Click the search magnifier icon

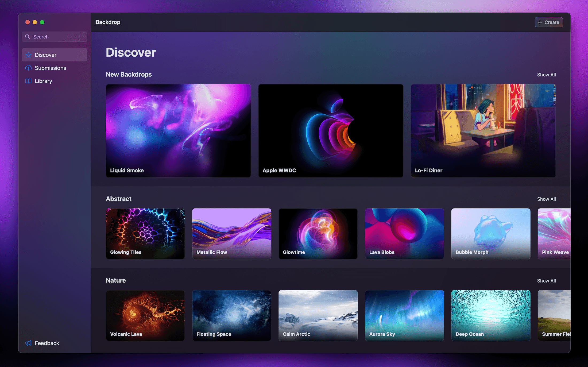point(28,37)
